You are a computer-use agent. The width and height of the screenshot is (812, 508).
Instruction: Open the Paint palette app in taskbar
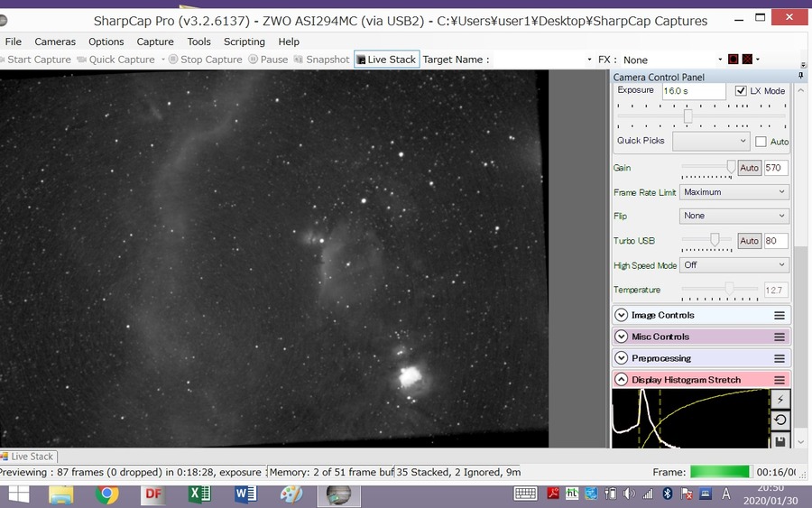click(x=291, y=494)
